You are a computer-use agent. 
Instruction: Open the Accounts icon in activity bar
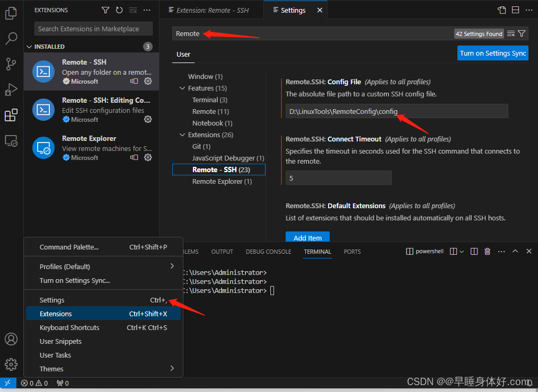(x=11, y=339)
